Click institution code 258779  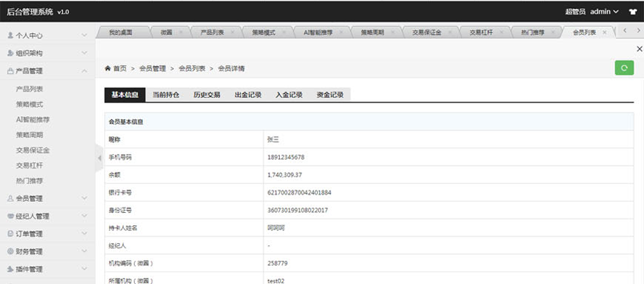click(277, 264)
